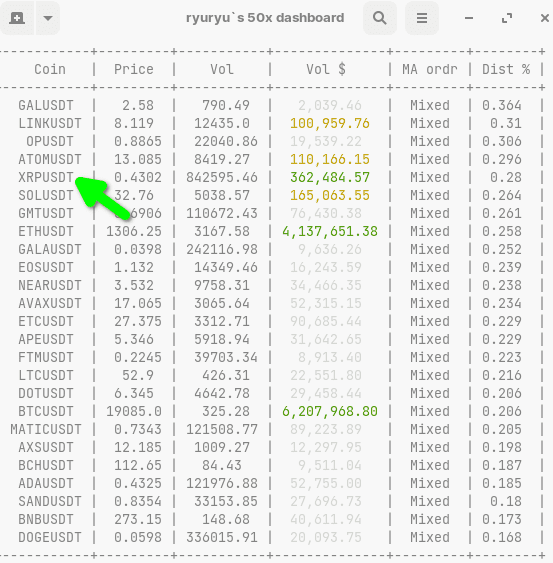
Task: Select the ATOMUSDT coin name
Action: [50, 159]
